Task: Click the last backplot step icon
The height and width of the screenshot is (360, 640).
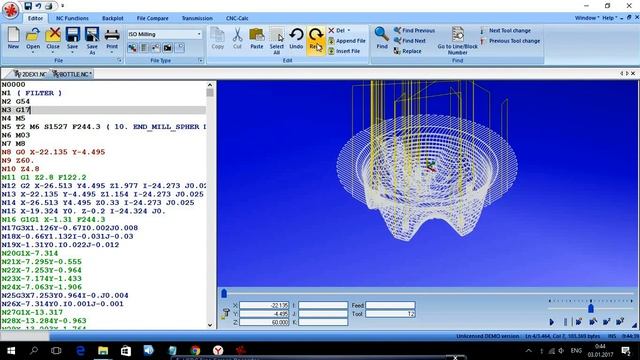Action: click(620, 322)
